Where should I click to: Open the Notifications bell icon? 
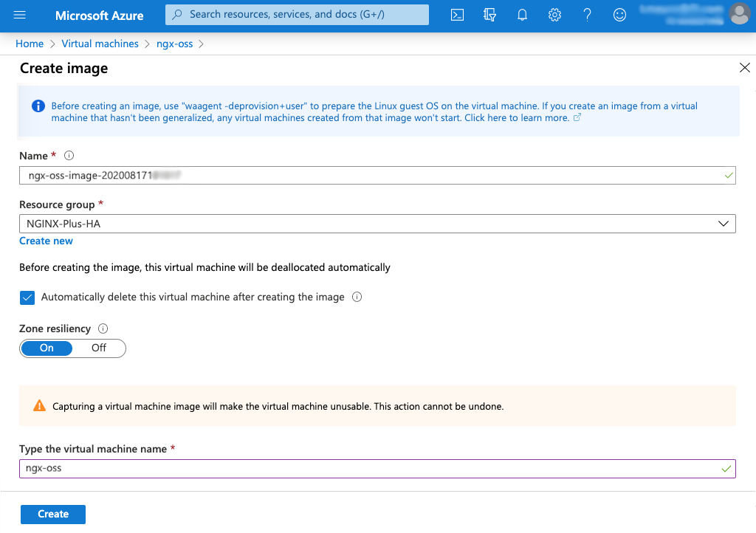tap(522, 15)
